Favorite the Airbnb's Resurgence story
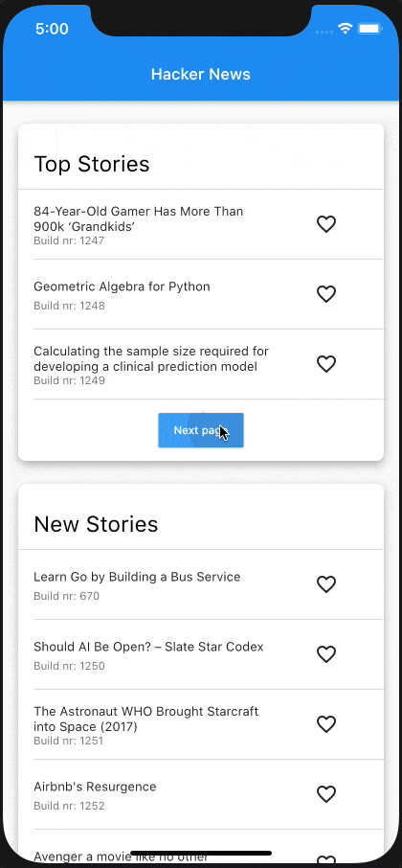 (x=326, y=794)
